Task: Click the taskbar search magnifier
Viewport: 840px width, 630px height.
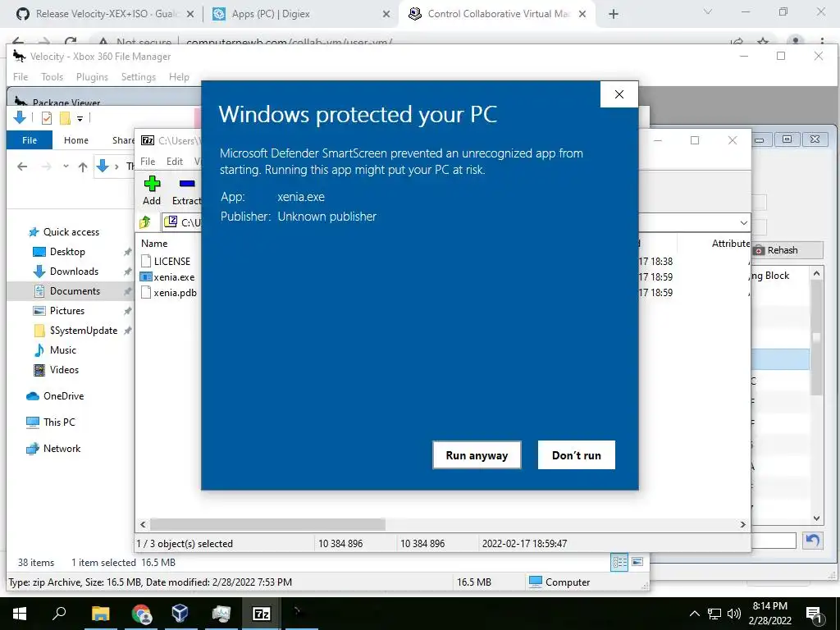Action: point(59,614)
